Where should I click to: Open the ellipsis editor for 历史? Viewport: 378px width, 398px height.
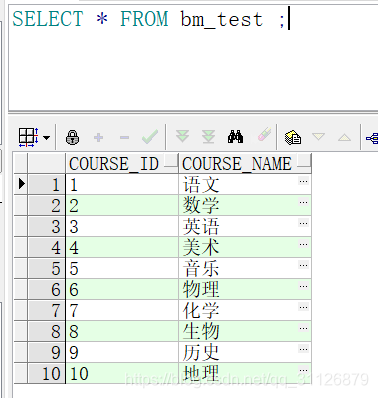coord(303,349)
